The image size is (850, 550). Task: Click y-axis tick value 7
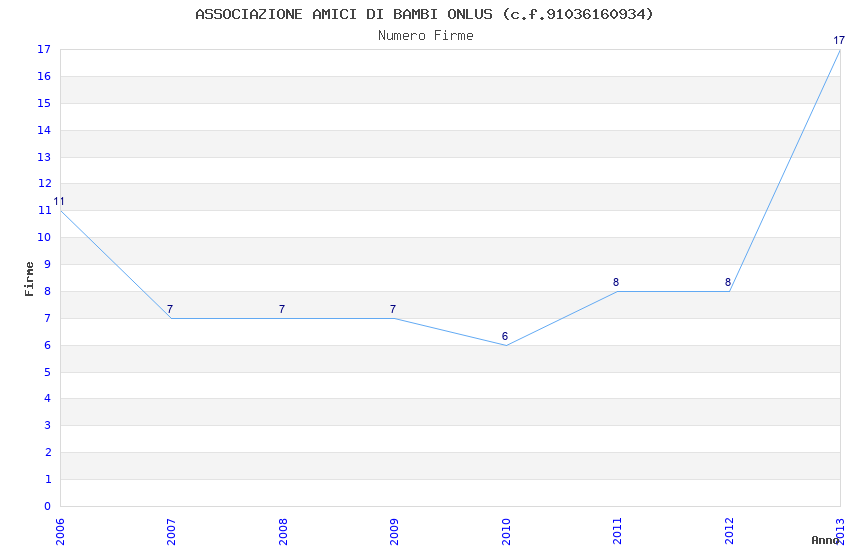click(48, 319)
